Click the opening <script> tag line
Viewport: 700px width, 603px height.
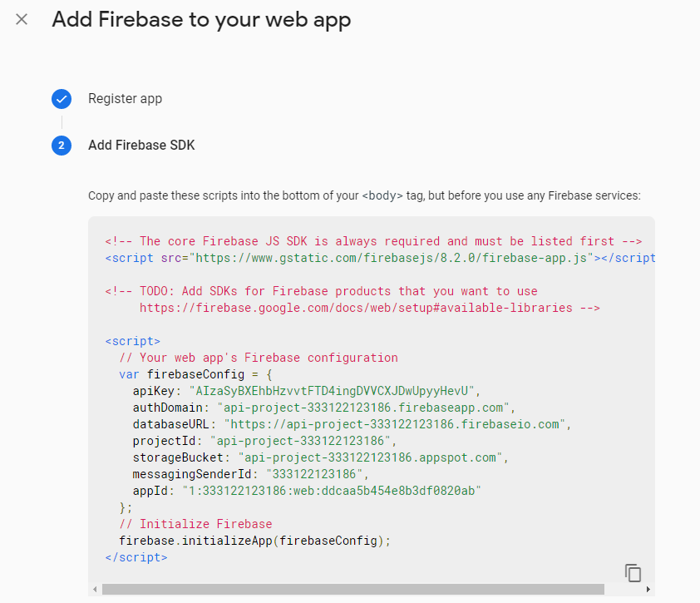coord(132,341)
